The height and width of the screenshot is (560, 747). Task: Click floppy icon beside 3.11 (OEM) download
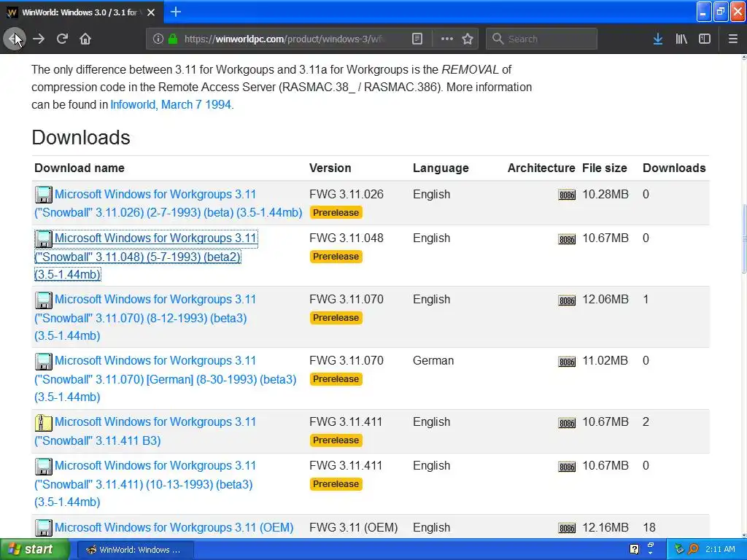(43, 528)
